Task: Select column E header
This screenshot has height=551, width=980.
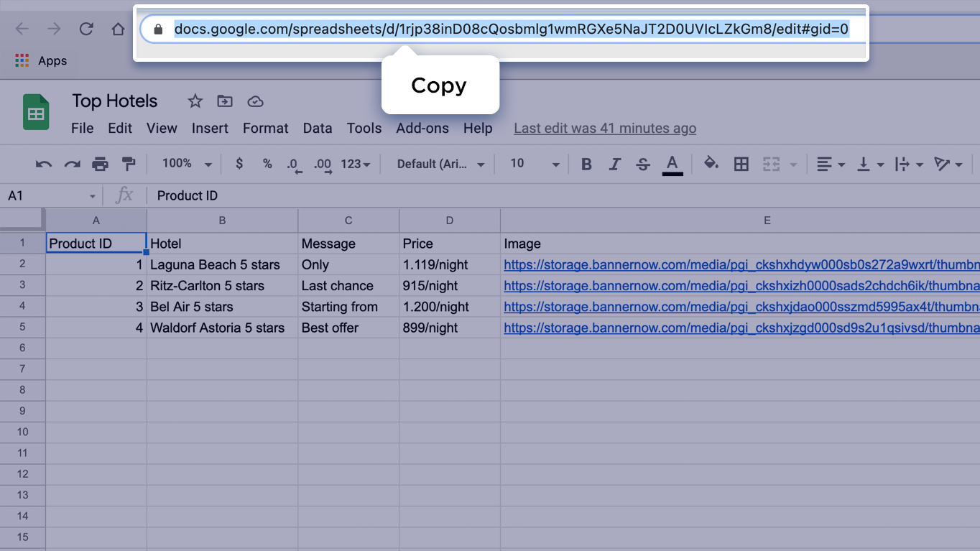Action: click(740, 221)
